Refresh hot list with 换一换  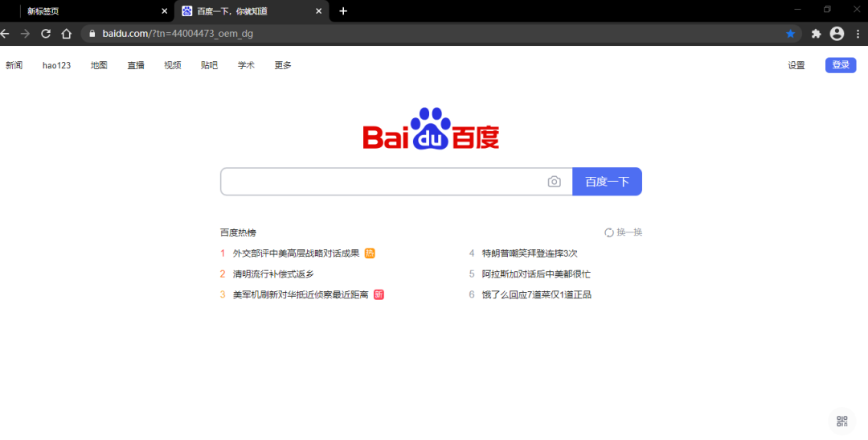pyautogui.click(x=624, y=232)
